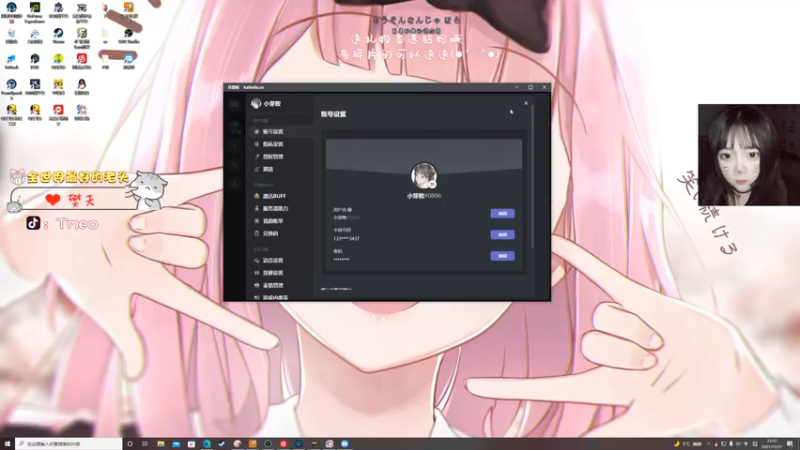Click the 服务器助力 rocket icon
800x450 pixels.
click(x=257, y=208)
